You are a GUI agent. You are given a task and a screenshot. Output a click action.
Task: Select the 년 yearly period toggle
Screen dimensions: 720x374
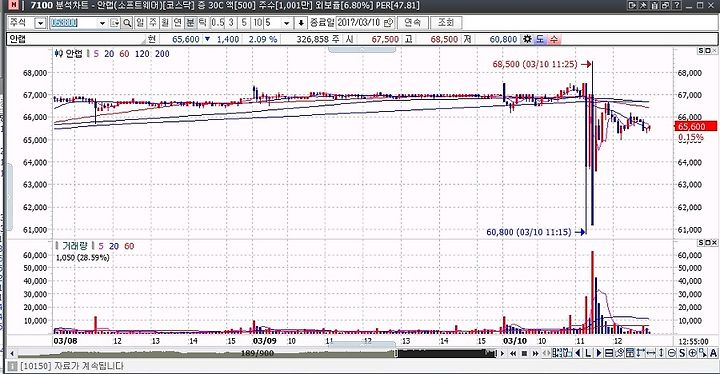click(x=177, y=23)
